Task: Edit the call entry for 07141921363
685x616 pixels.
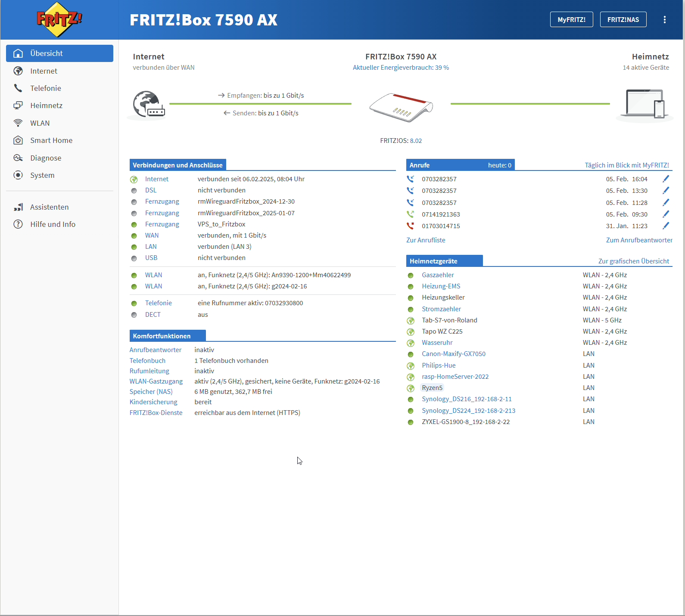Action: [x=666, y=214]
